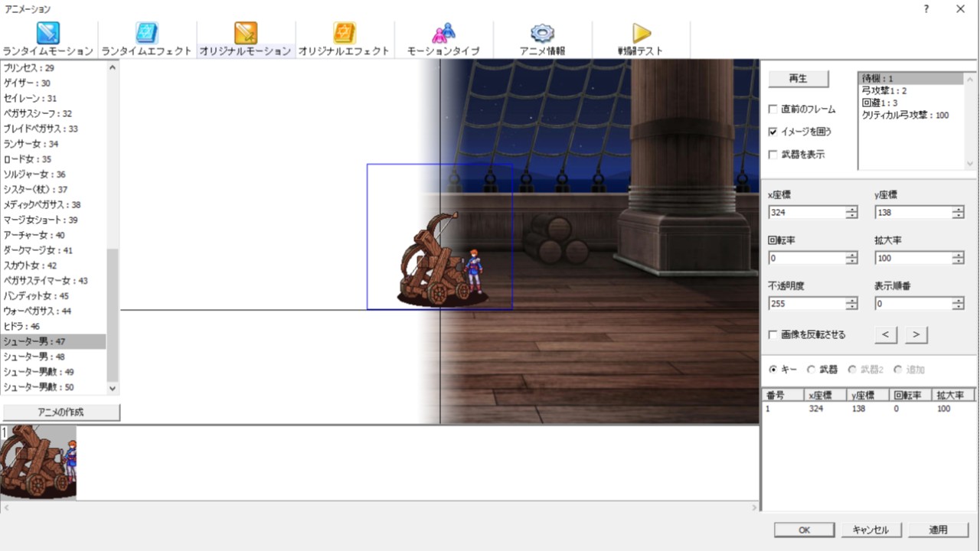The image size is (980, 551).
Task: Open the ランタイムエフェクト toolbar icon
Action: (x=146, y=34)
